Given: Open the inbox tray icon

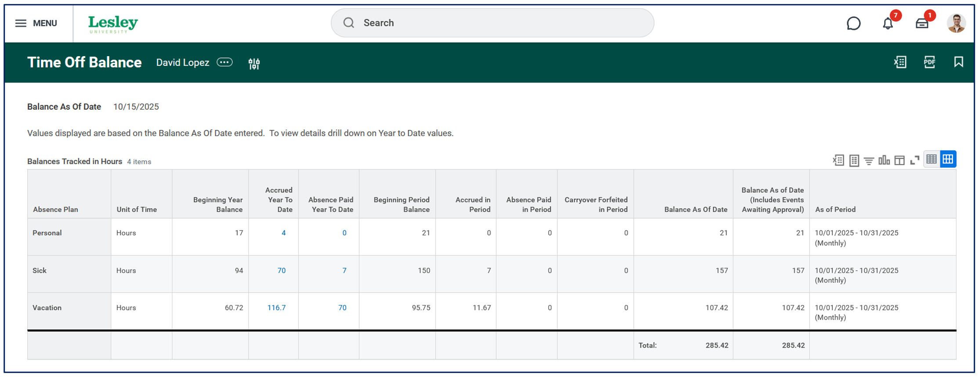Looking at the screenshot, I should click(x=922, y=23).
